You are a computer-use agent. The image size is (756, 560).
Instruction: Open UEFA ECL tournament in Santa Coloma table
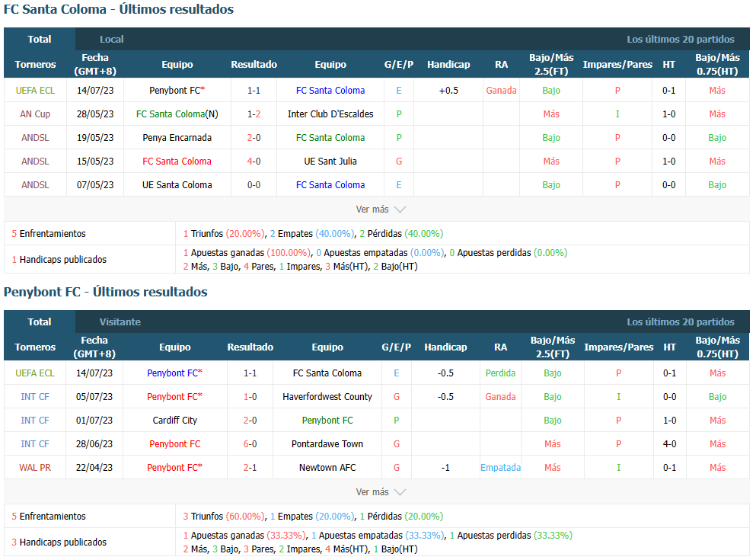tap(35, 90)
